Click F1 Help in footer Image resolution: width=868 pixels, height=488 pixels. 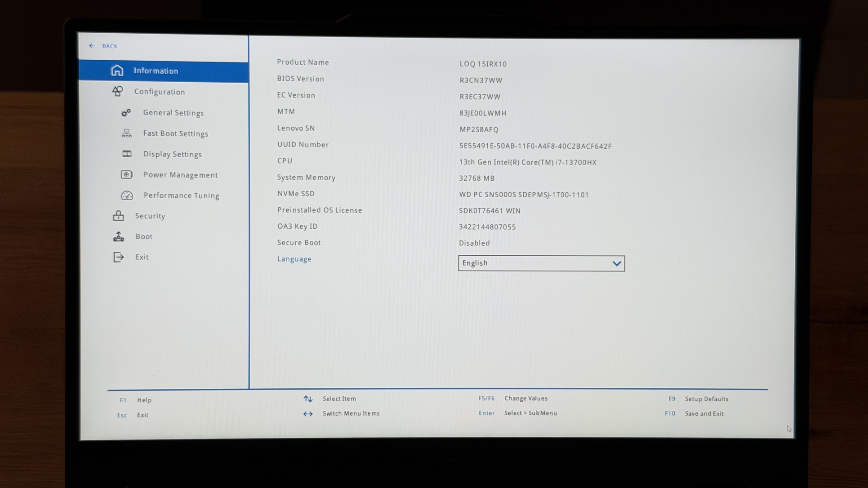[x=144, y=400]
